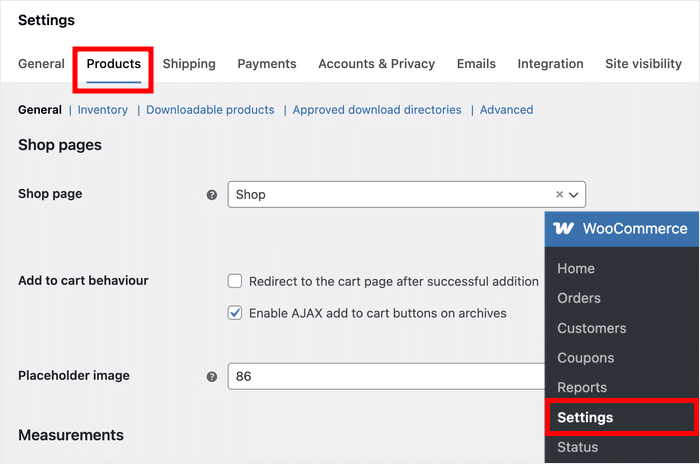Select the General subsection under Products

point(40,110)
